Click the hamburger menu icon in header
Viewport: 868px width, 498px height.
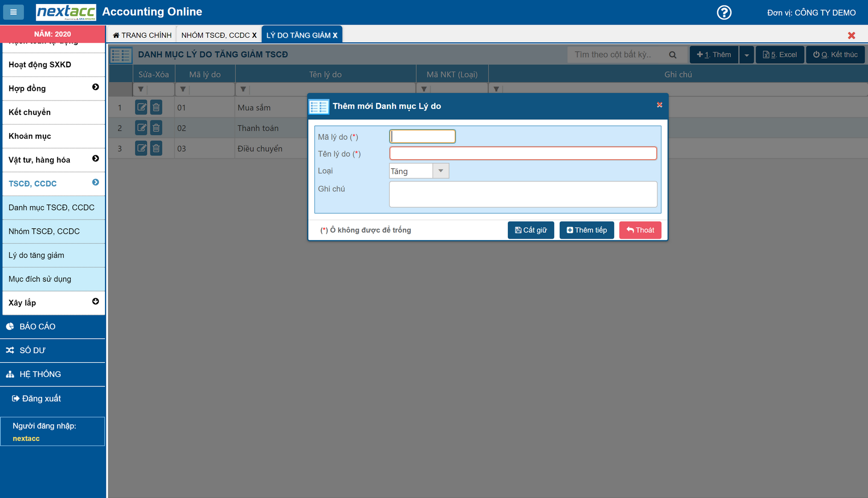click(14, 12)
